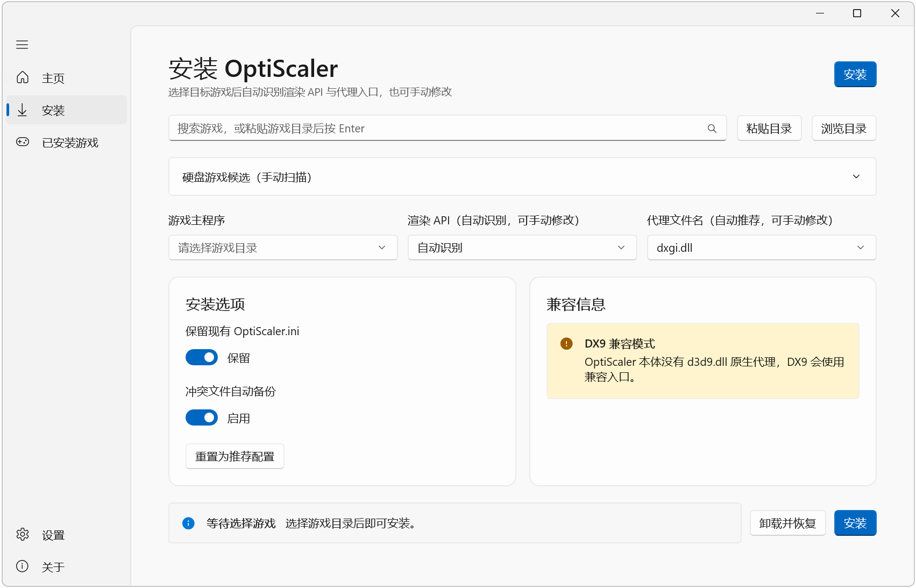Minimize the OptiScaler window

[820, 13]
